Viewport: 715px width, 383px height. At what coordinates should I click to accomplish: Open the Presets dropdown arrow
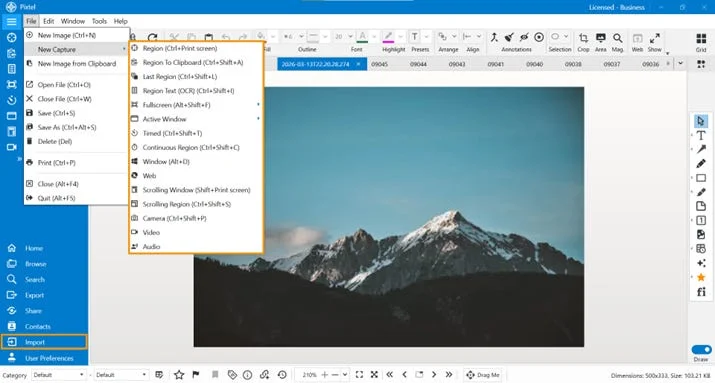[426, 37]
